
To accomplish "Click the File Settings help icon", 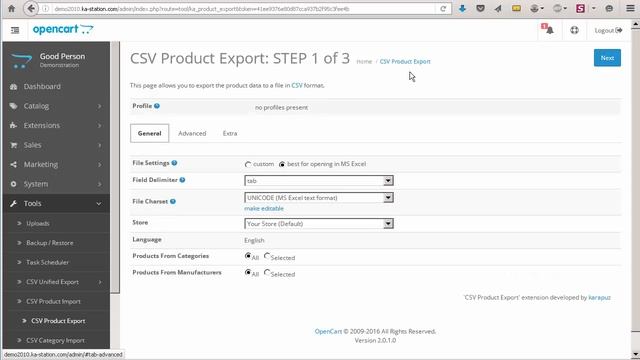I will [x=174, y=163].
